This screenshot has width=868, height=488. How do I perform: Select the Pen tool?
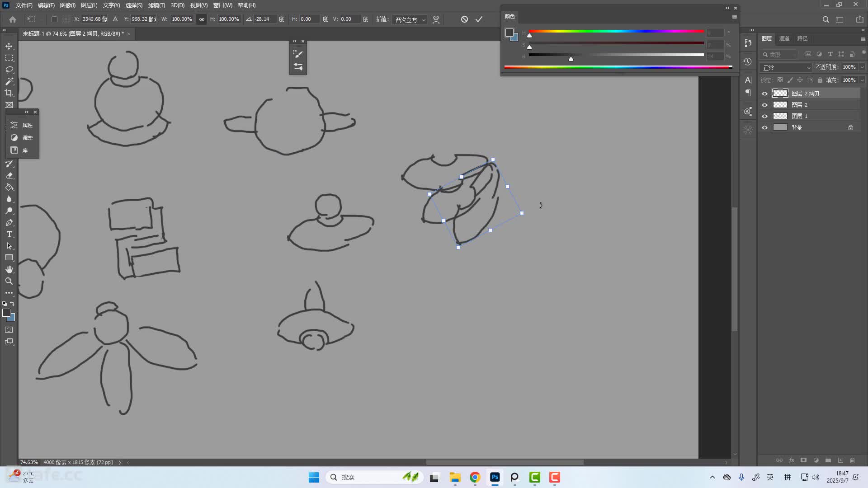9,223
